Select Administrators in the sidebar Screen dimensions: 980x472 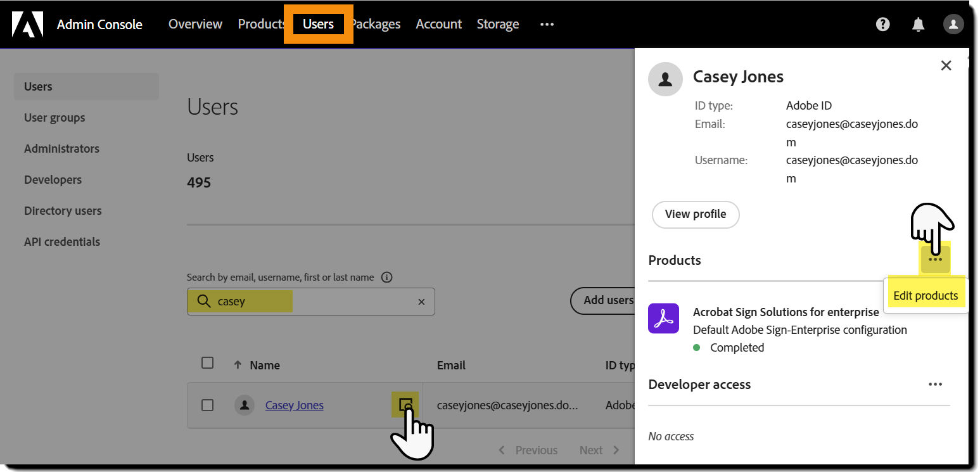[x=61, y=148]
